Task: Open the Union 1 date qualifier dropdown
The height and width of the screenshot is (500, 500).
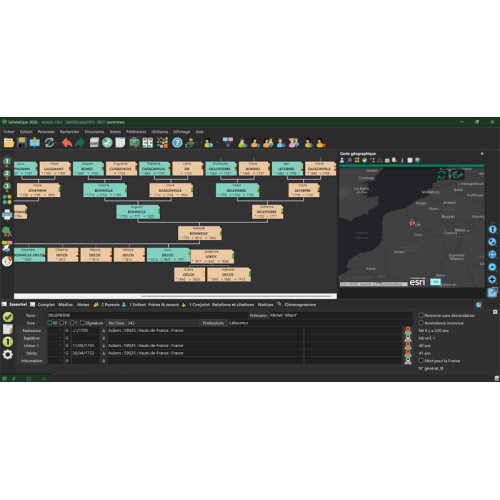Action: pyautogui.click(x=55, y=345)
